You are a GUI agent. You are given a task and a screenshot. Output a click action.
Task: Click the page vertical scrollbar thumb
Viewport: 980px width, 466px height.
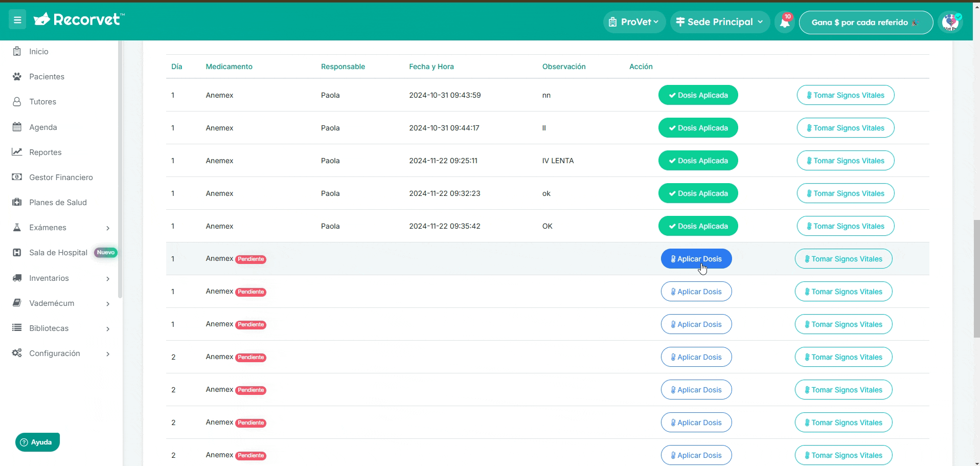pyautogui.click(x=976, y=278)
